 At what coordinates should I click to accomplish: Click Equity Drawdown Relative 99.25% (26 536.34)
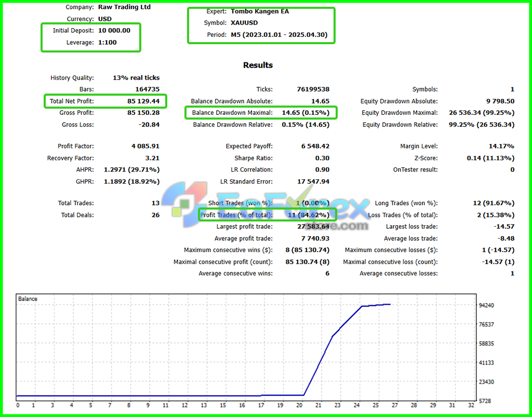[x=482, y=125]
